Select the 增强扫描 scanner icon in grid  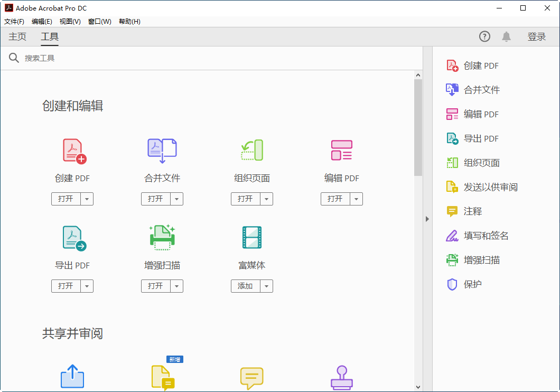(162, 237)
